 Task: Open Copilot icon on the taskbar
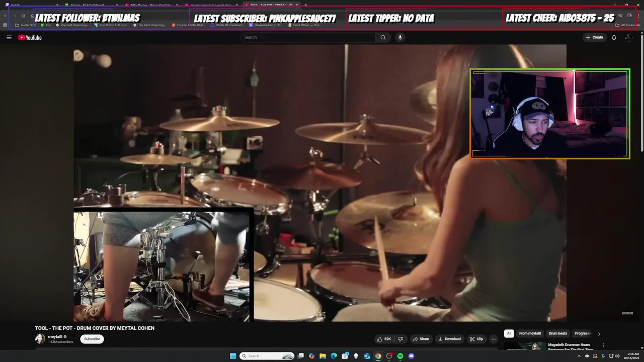coord(311,356)
